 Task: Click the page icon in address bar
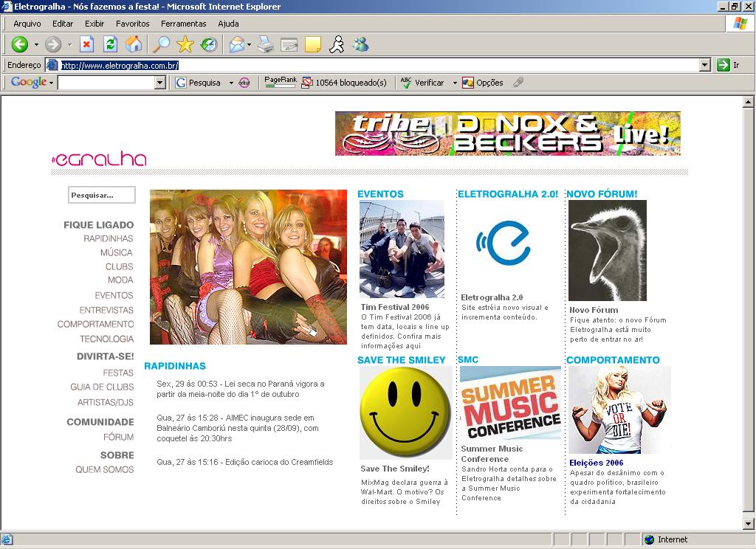tap(52, 65)
